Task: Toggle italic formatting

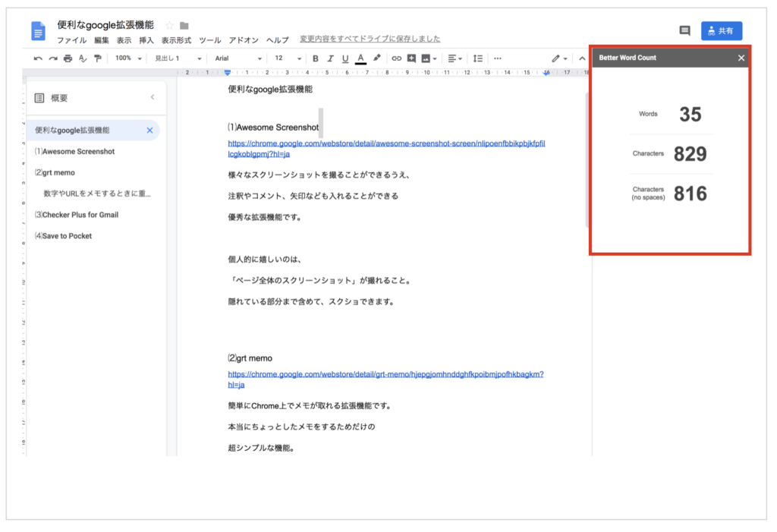Action: click(330, 58)
